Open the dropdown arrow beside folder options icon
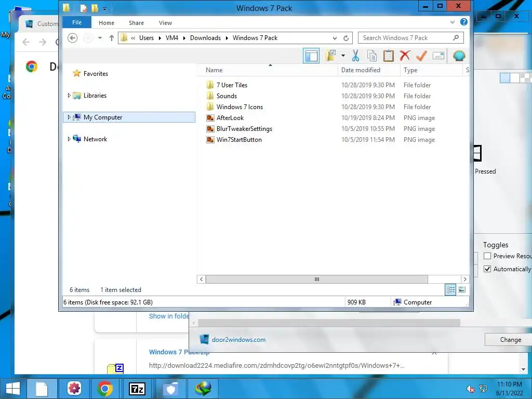The height and width of the screenshot is (399, 532). pos(343,56)
